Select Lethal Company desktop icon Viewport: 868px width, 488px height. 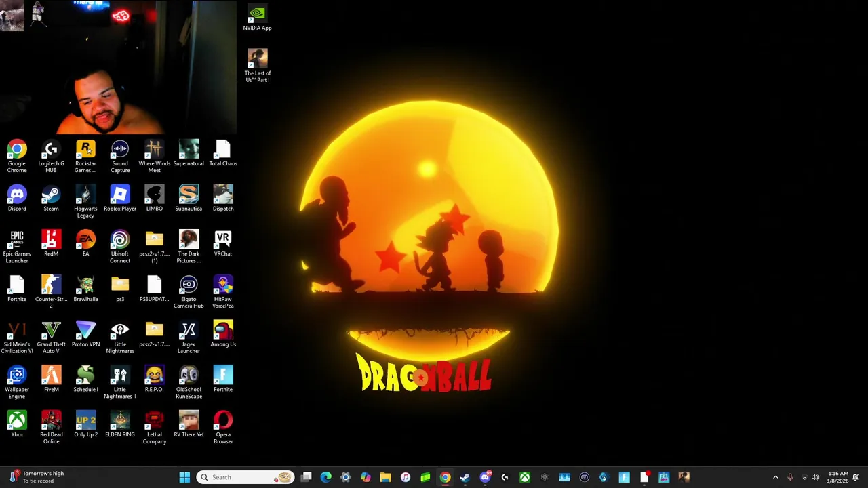pos(154,428)
